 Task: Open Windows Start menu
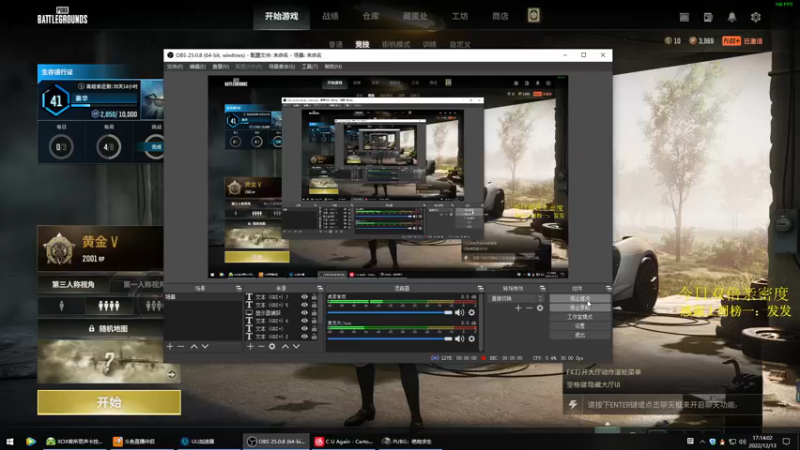(x=9, y=441)
